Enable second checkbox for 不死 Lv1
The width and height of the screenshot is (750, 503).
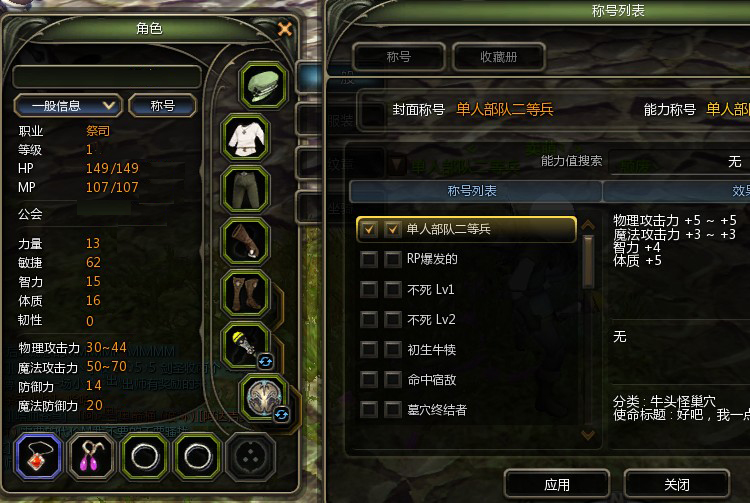393,289
